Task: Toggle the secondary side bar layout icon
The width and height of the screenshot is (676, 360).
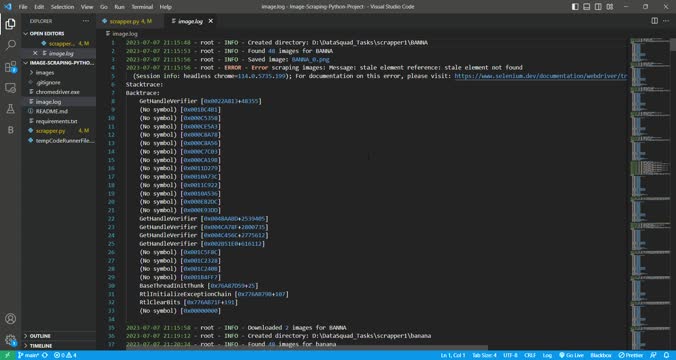Action: tap(598, 7)
